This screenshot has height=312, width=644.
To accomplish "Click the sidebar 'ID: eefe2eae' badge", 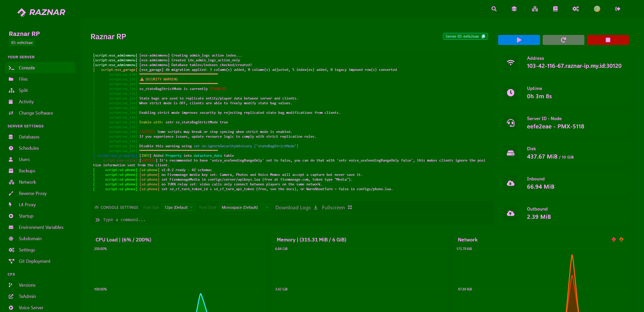I will (22, 43).
